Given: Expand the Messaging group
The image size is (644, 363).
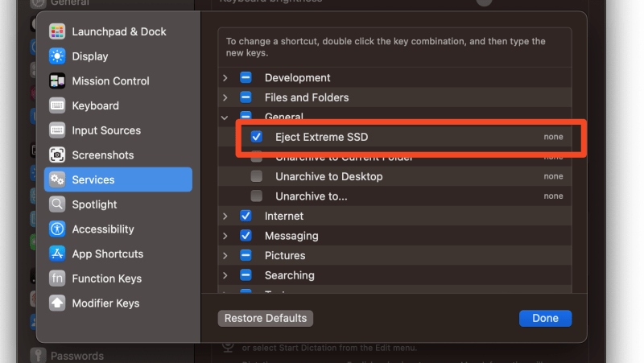Looking at the screenshot, I should (x=225, y=236).
